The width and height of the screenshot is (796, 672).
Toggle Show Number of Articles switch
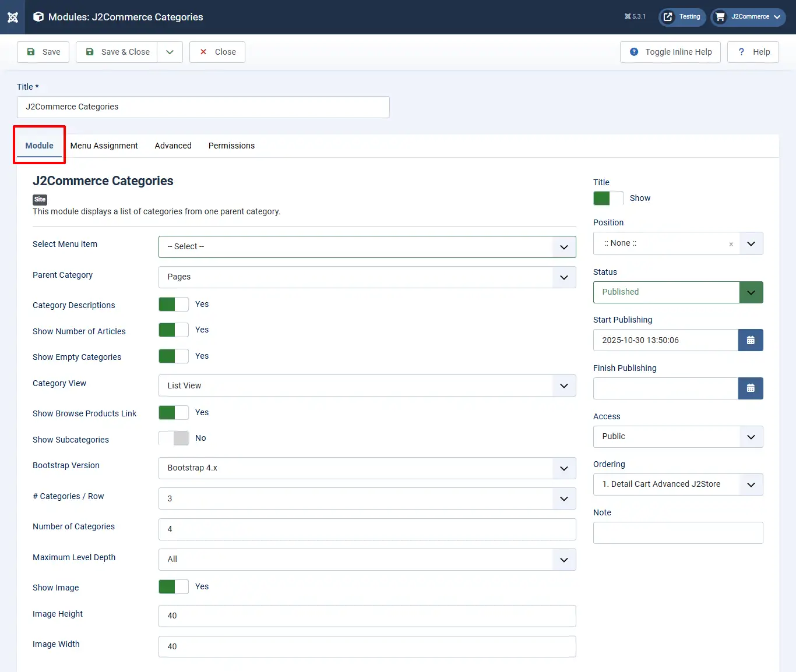point(174,330)
